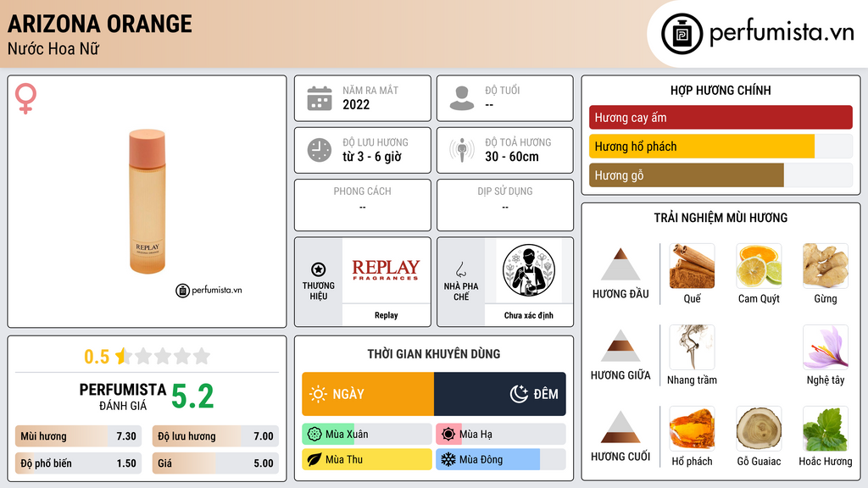Select the dark Đêm nighttime segment
The width and height of the screenshot is (868, 488).
[x=500, y=394]
